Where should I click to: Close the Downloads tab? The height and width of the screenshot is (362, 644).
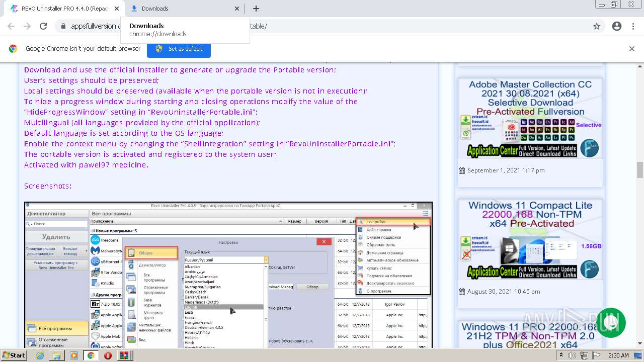click(x=237, y=9)
